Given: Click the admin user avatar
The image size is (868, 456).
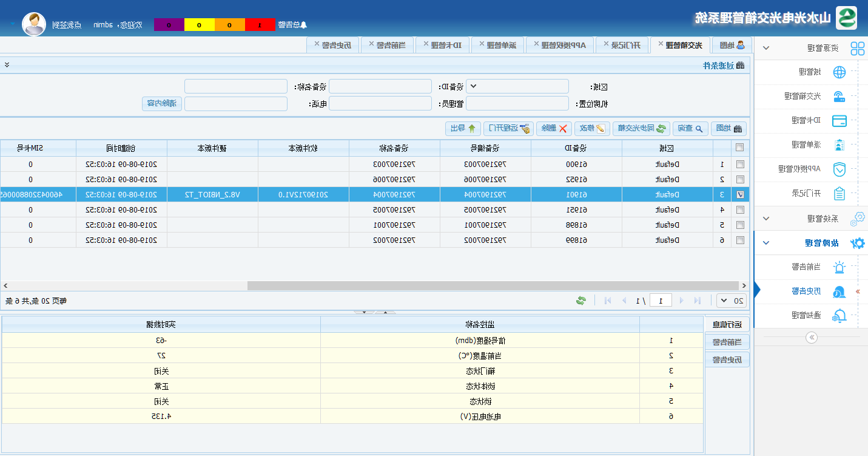Looking at the screenshot, I should pyautogui.click(x=34, y=24).
